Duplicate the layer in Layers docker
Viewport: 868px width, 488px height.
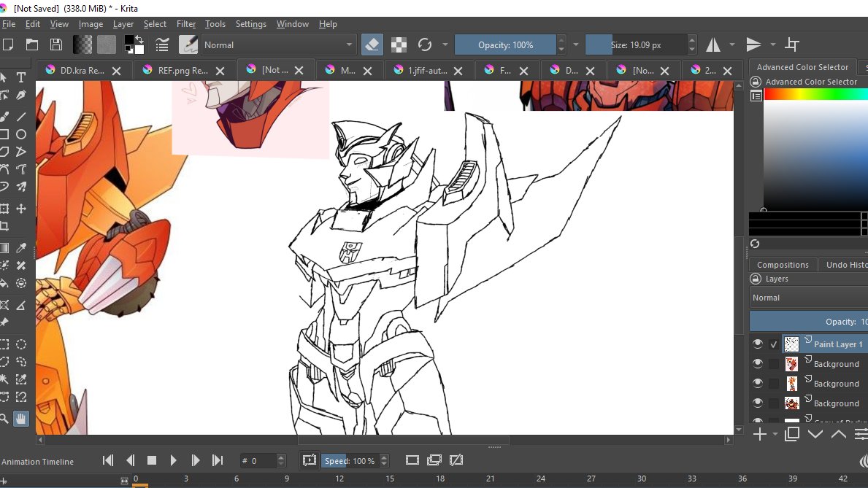tap(792, 434)
